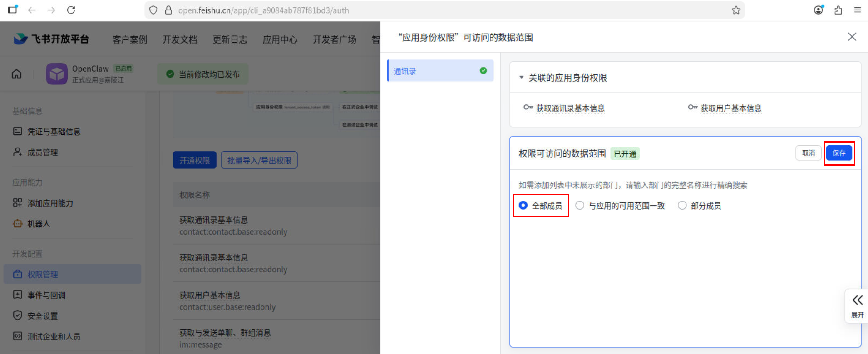Select the 与应用的可用范围一致 radio option

coord(580,205)
